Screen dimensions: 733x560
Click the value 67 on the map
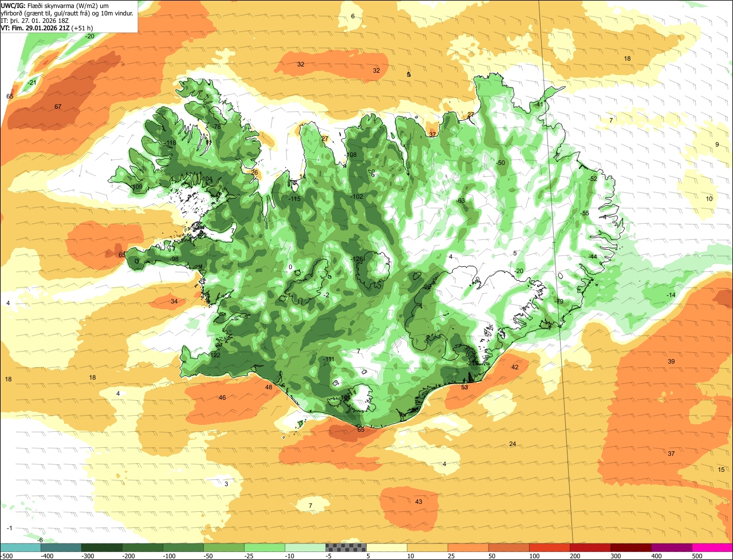[x=58, y=107]
